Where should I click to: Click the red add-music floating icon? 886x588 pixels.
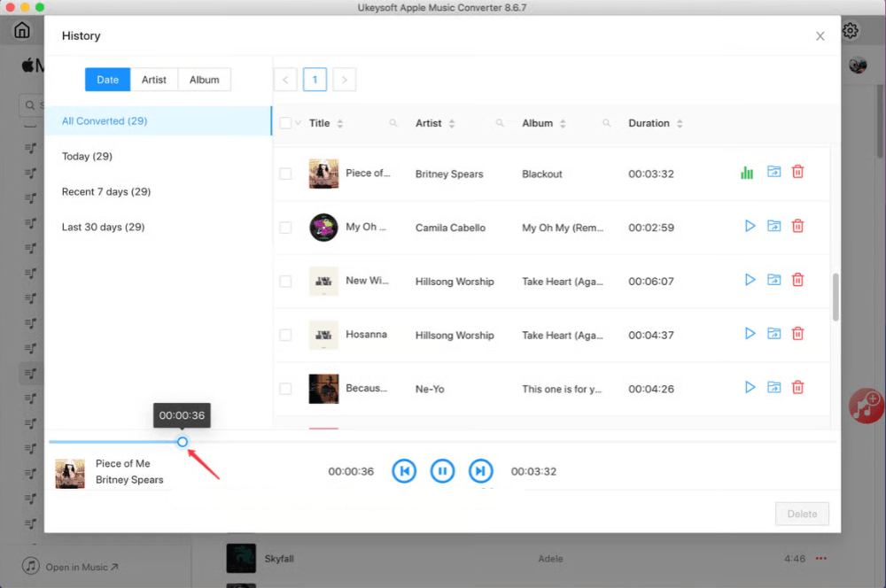point(866,406)
